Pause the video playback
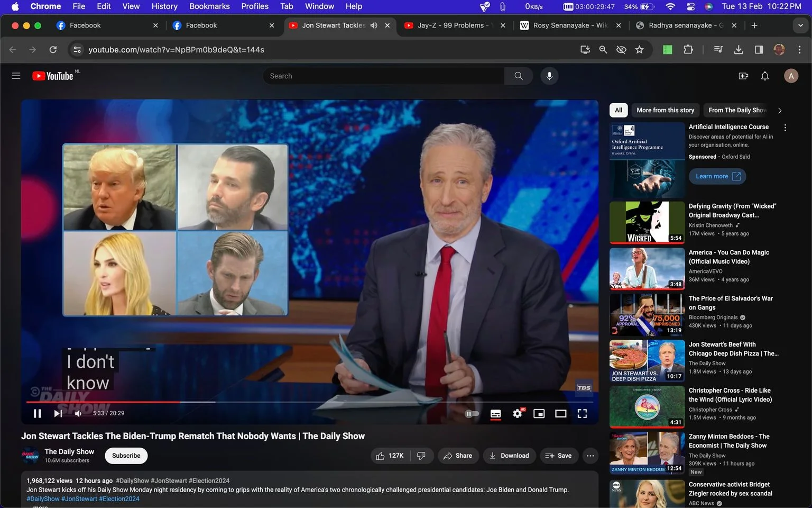Viewport: 812px width, 508px height. point(37,413)
